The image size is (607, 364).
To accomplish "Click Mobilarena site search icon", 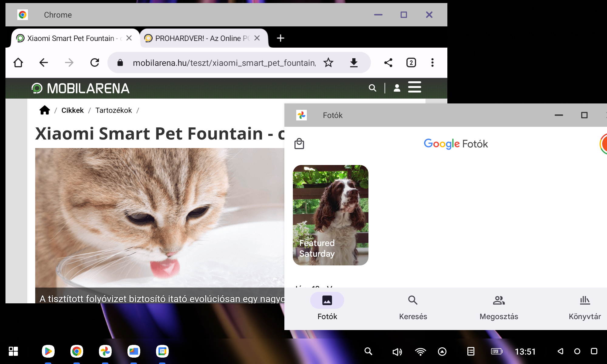I will tap(372, 88).
